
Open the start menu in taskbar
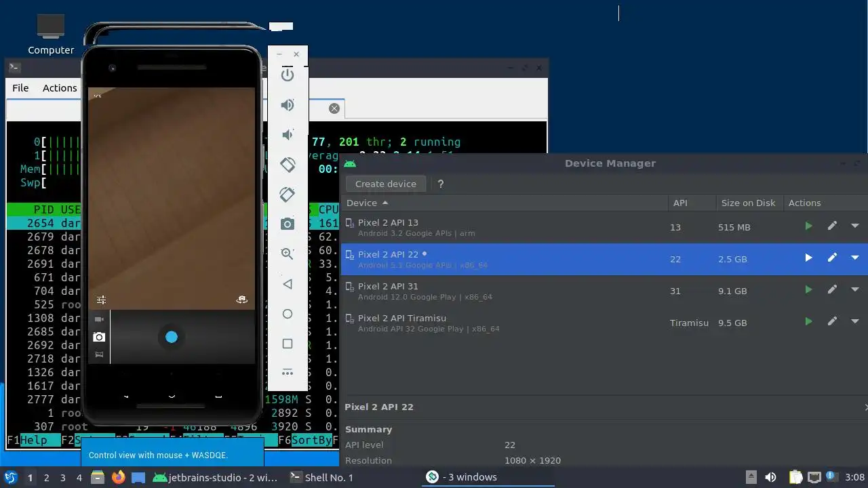point(10,477)
